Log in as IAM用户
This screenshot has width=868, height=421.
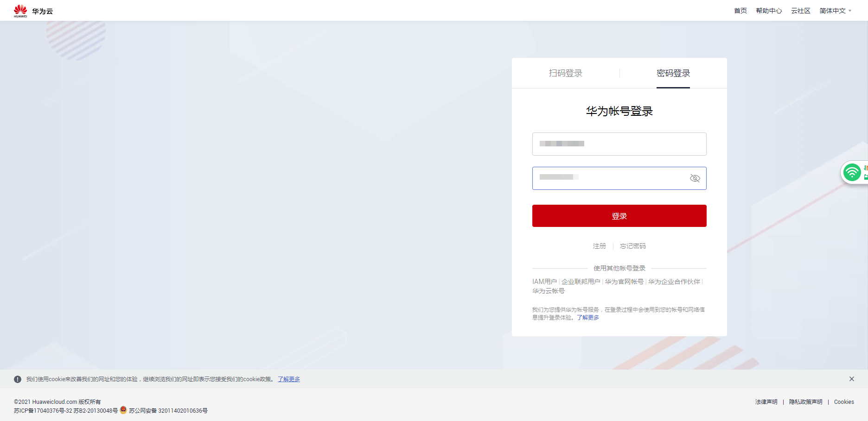pyautogui.click(x=544, y=282)
